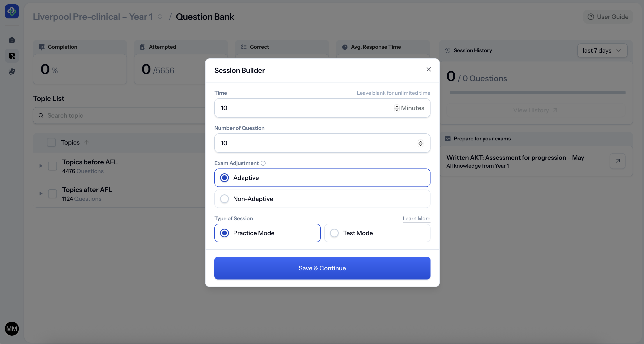The width and height of the screenshot is (644, 344).
Task: Open the MM user avatar
Action: pyautogui.click(x=12, y=328)
